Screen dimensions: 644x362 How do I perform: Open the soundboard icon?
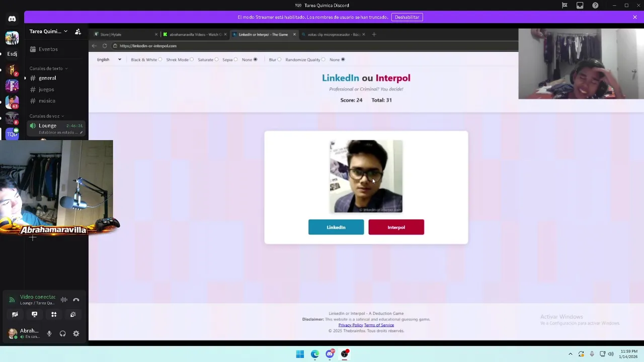pos(73,314)
